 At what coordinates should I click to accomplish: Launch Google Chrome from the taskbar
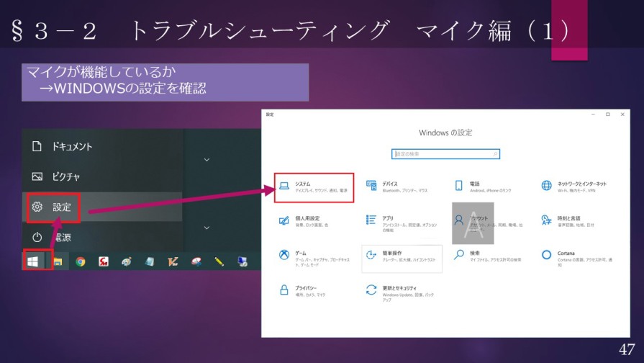(81, 261)
